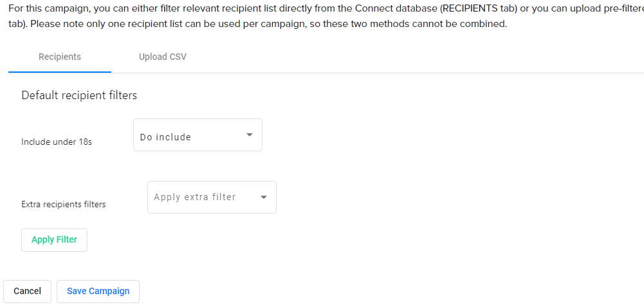Cancel the campaign editing
Screen dimensions: 644x307
tap(27, 291)
